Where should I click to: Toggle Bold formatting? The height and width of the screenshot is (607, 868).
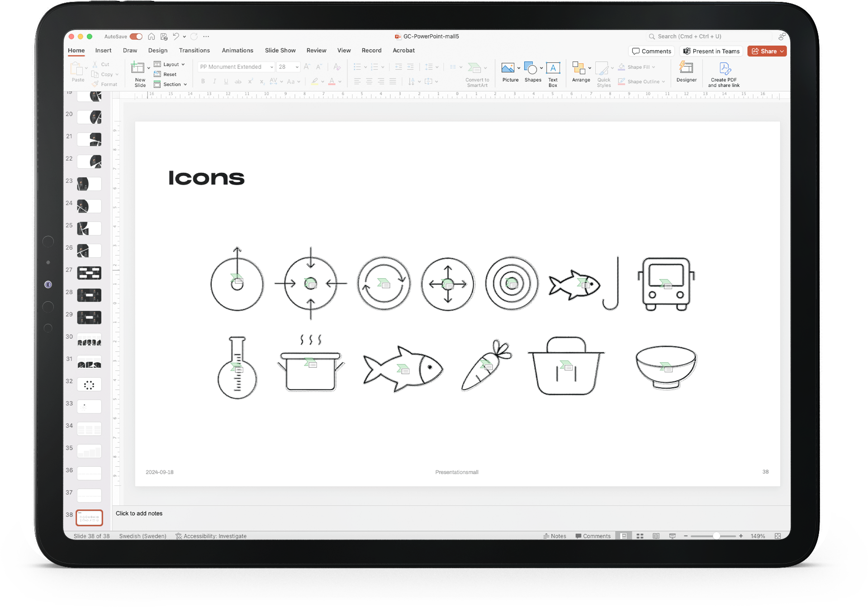pyautogui.click(x=203, y=81)
